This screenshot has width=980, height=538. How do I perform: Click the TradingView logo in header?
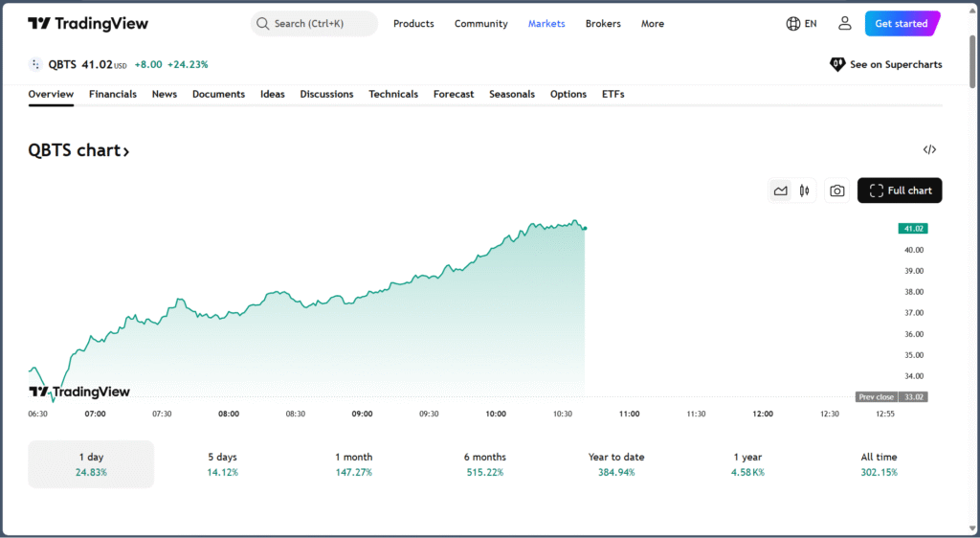[x=88, y=24]
